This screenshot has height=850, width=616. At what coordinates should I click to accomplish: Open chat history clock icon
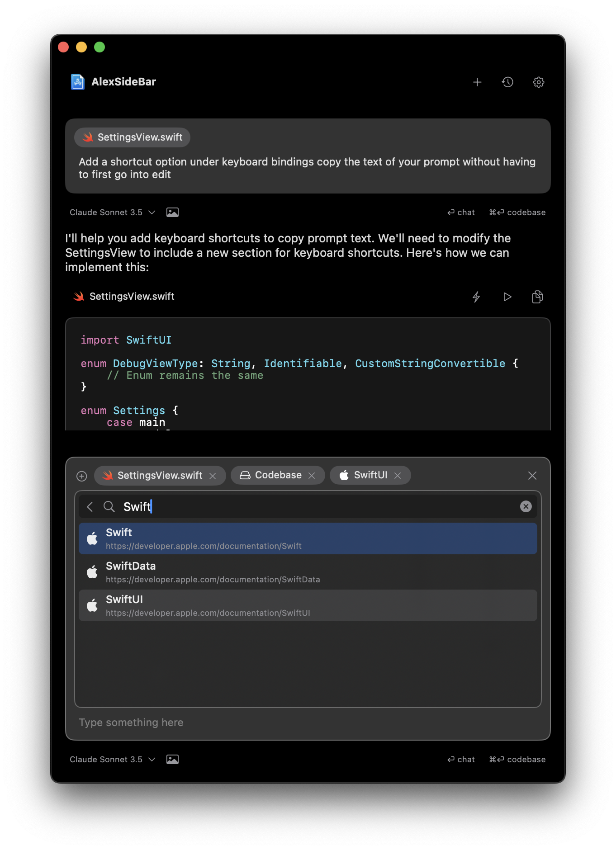(x=507, y=82)
